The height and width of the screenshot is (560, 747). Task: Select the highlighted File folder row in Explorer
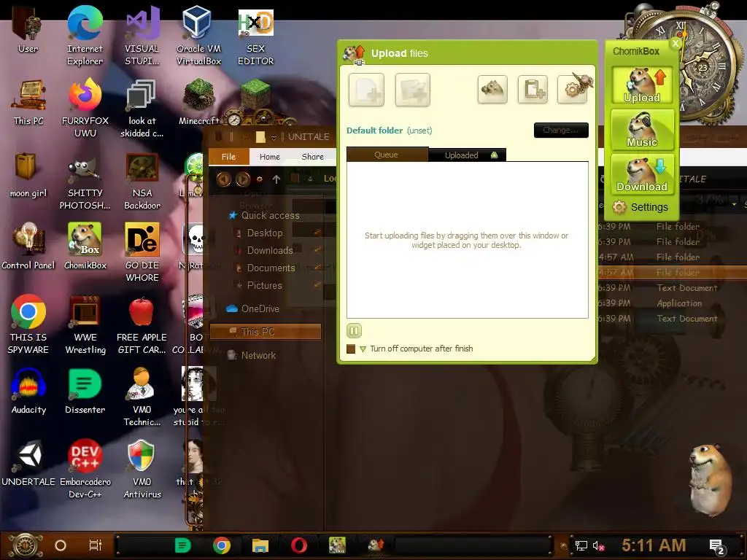point(672,273)
